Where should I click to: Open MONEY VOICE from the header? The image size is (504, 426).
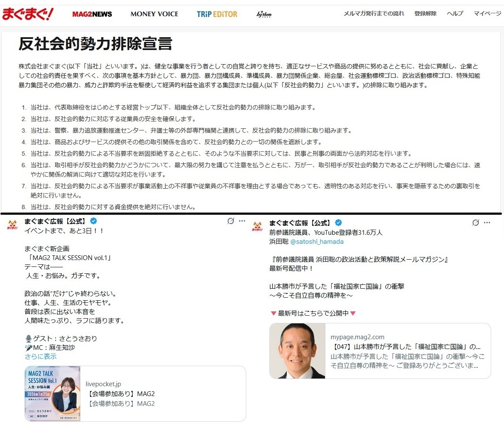click(x=154, y=14)
